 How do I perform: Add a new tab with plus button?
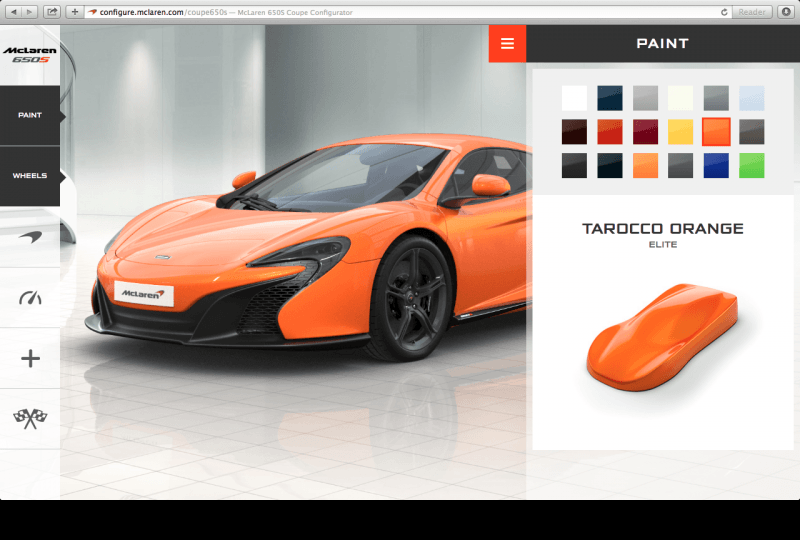click(x=74, y=12)
